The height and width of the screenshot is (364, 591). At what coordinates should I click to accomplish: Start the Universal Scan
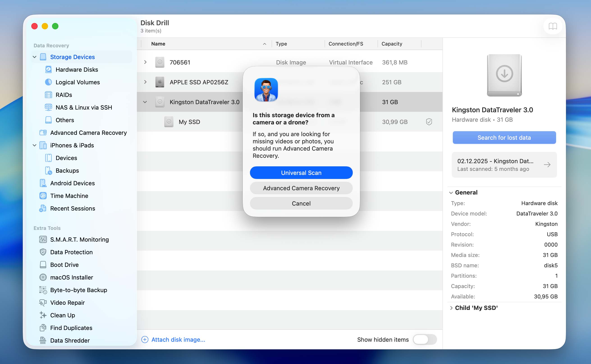coord(301,173)
